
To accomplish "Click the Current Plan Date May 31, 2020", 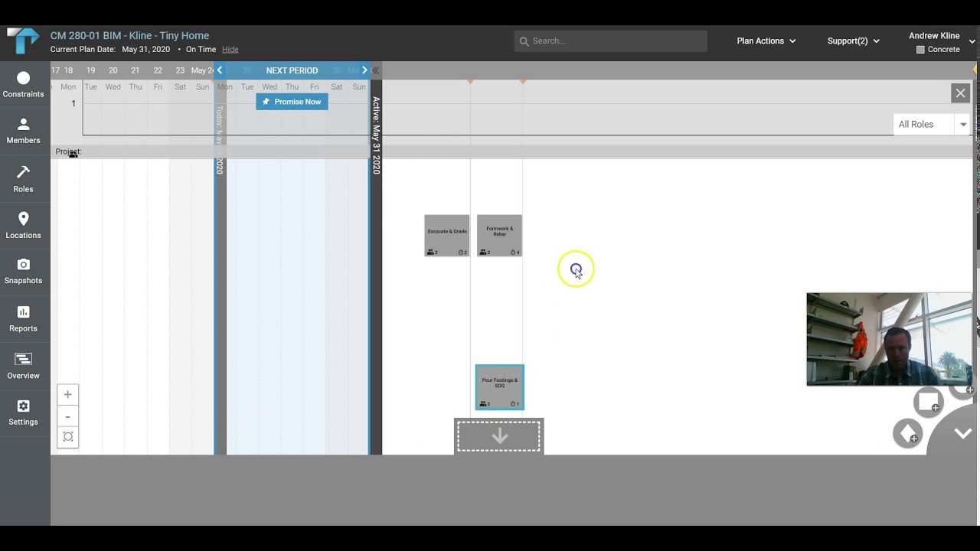I will (x=110, y=50).
